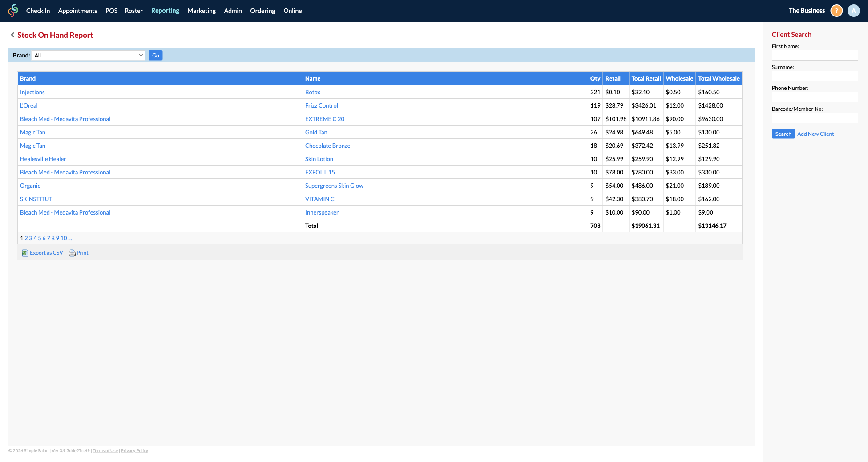Go to page 5 of results
868x462 pixels.
click(40, 239)
